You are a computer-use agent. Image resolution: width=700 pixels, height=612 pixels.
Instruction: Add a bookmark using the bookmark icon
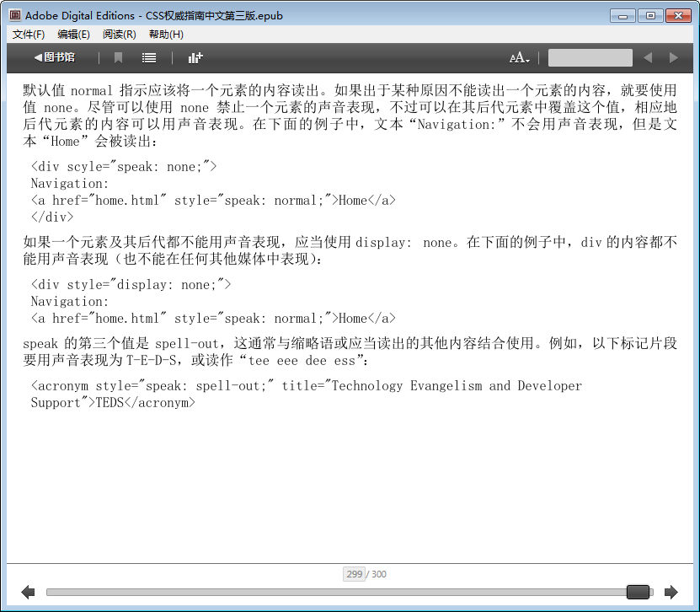pyautogui.click(x=118, y=57)
